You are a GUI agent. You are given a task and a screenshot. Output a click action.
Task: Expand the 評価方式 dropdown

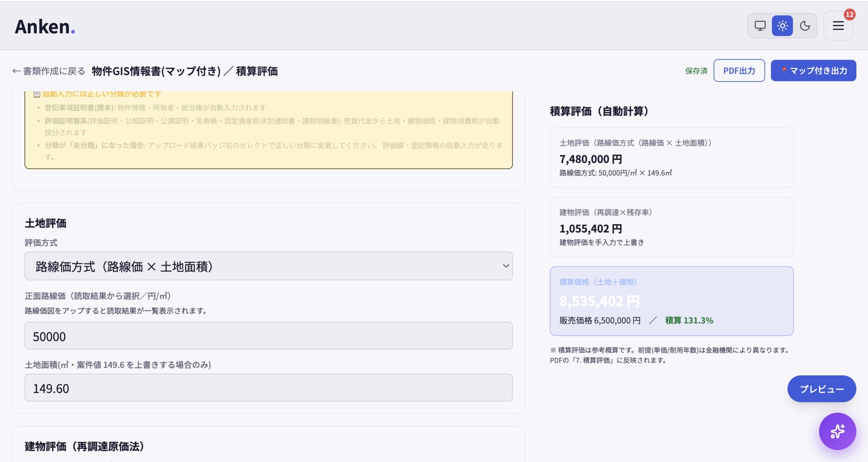269,266
